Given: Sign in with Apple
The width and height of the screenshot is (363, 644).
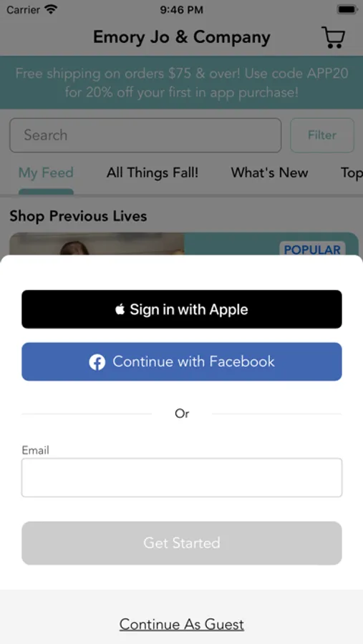Looking at the screenshot, I should pos(182,309).
